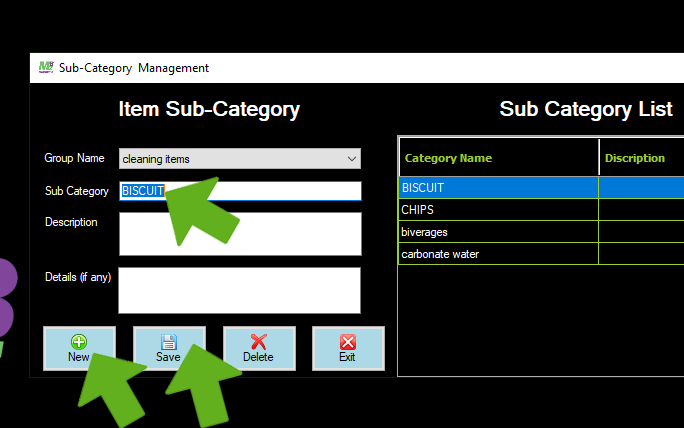The height and width of the screenshot is (428, 684).
Task: Click the description cell of the BISCUIT row
Action: (x=640, y=187)
